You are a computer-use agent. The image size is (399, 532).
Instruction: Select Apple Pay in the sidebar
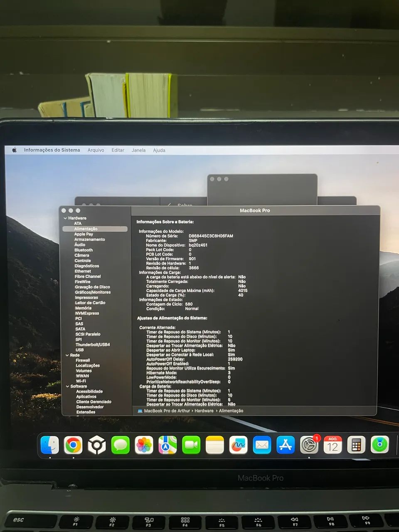(x=84, y=234)
